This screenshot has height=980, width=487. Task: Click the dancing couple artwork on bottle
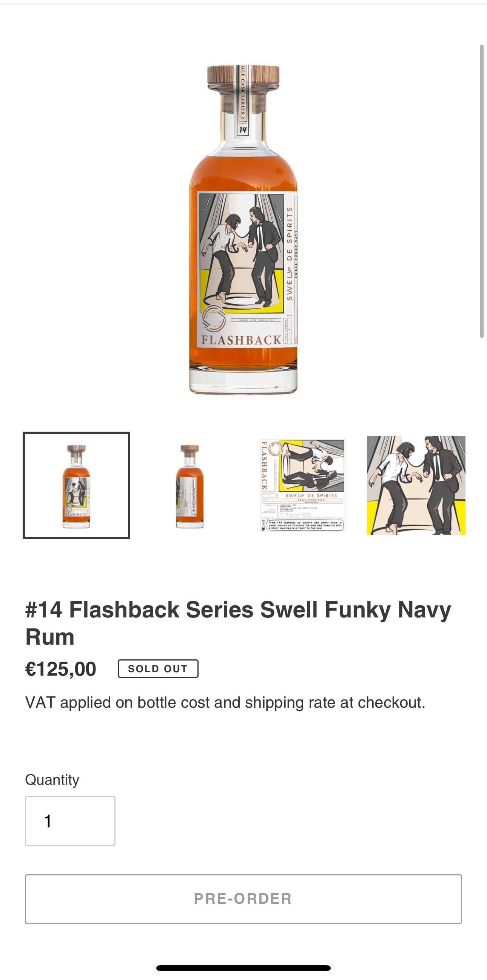[x=242, y=251]
